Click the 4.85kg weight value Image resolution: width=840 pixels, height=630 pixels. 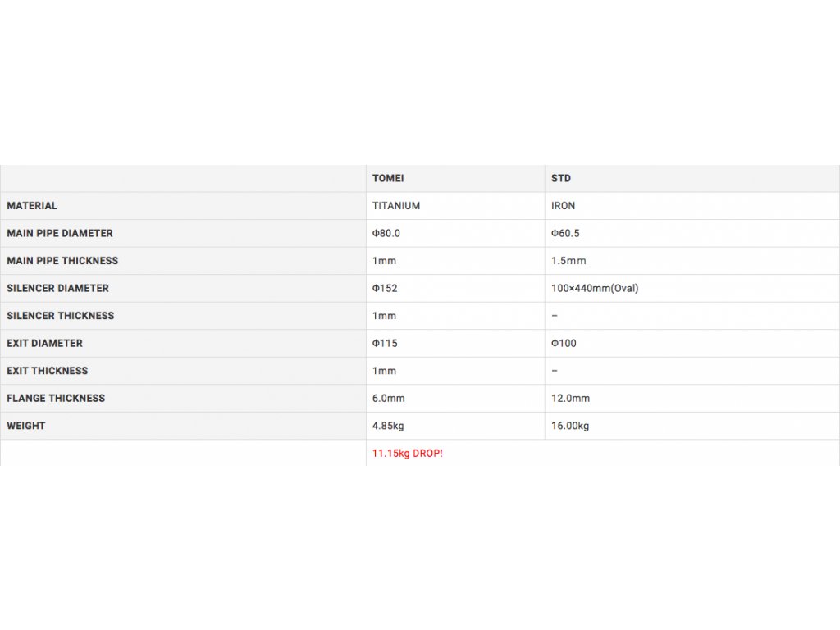tap(388, 426)
